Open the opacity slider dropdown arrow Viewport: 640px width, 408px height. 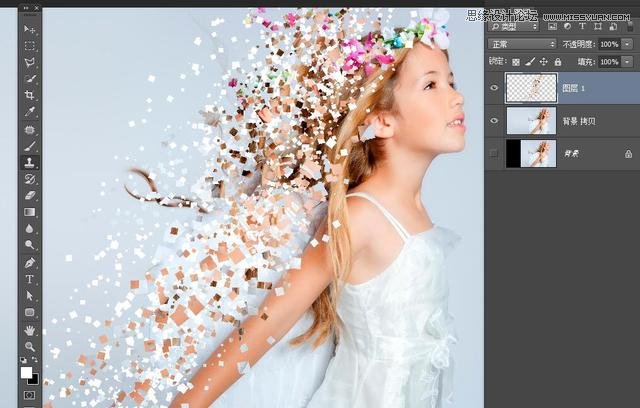point(627,44)
